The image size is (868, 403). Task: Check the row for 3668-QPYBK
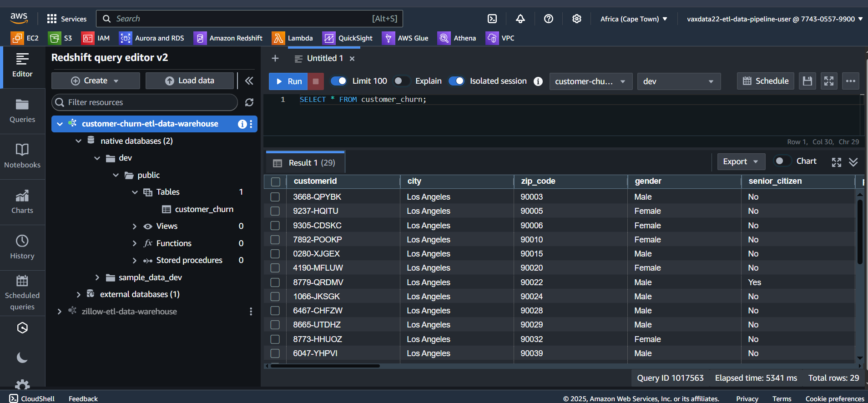275,197
